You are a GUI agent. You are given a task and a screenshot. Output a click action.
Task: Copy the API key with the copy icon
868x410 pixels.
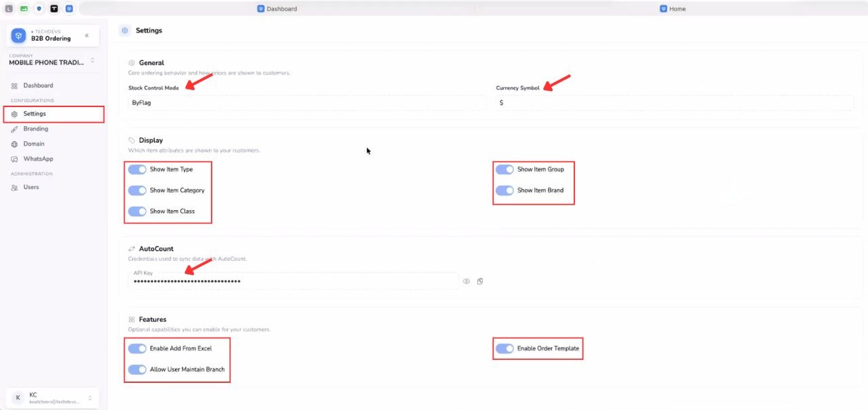click(x=480, y=281)
